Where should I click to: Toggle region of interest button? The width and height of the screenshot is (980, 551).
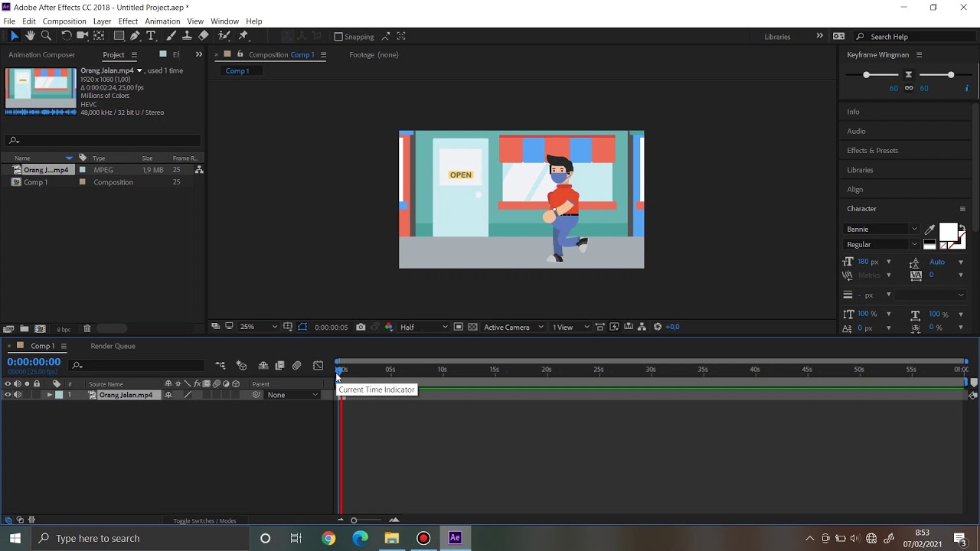point(458,327)
